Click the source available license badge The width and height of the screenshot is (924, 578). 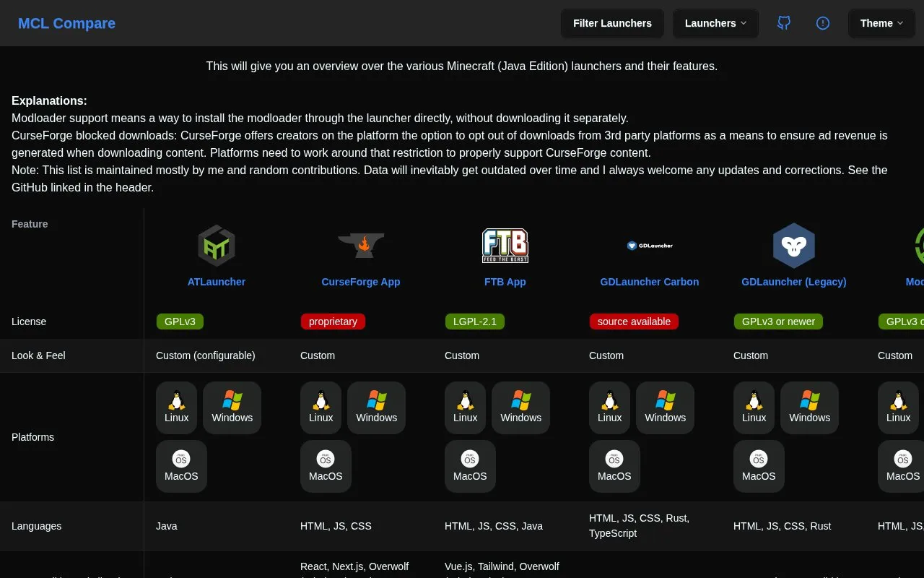click(634, 322)
